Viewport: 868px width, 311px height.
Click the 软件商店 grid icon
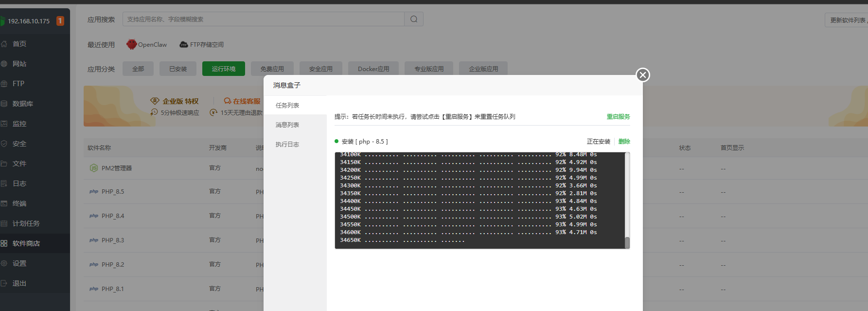tap(4, 243)
